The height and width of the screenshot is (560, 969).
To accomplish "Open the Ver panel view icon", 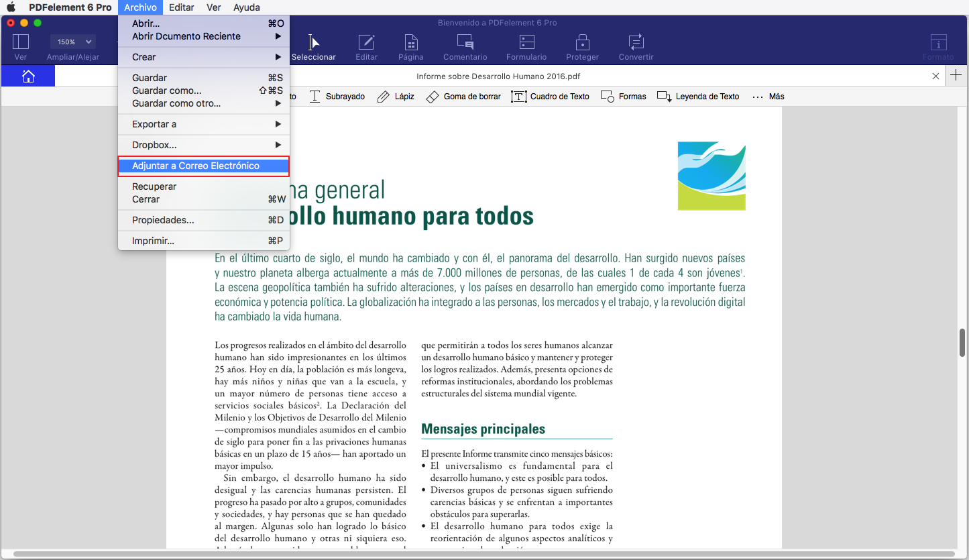I will click(21, 42).
